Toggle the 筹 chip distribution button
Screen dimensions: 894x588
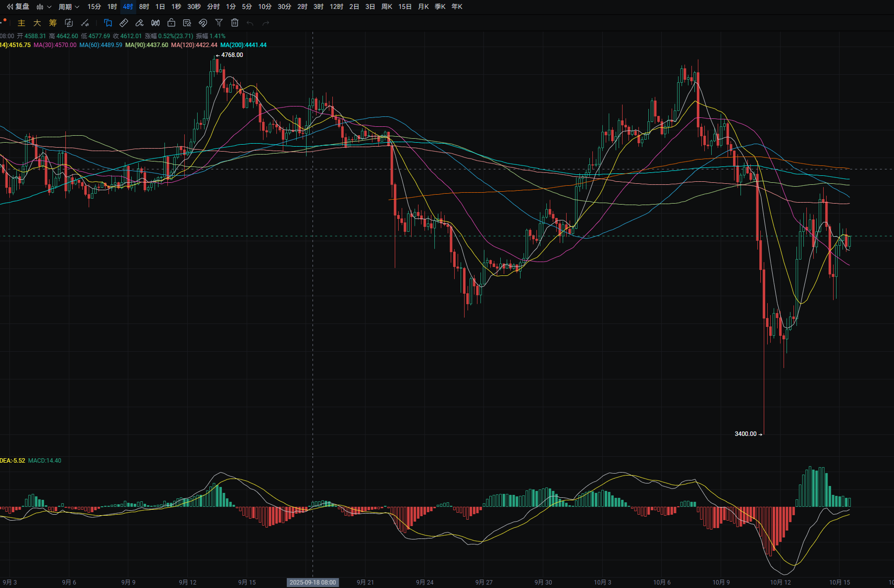tap(53, 23)
